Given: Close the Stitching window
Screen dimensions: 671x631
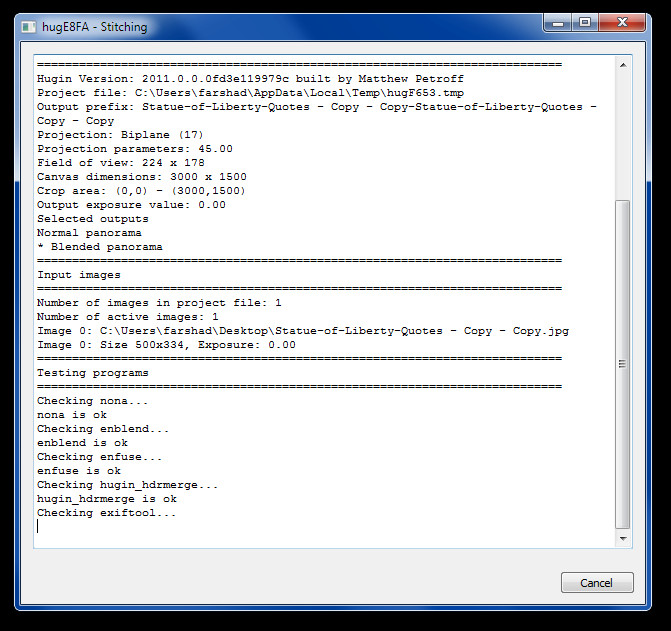Looking at the screenshot, I should [622, 23].
